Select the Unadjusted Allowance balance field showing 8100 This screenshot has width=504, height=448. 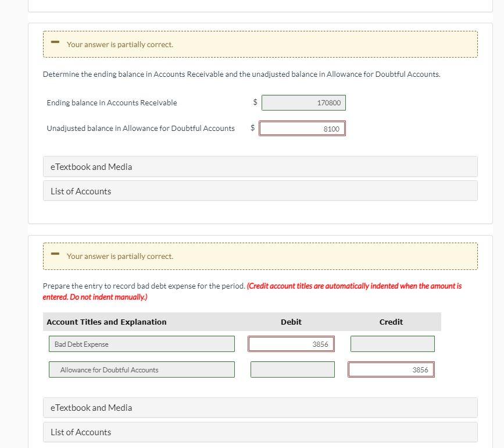302,128
